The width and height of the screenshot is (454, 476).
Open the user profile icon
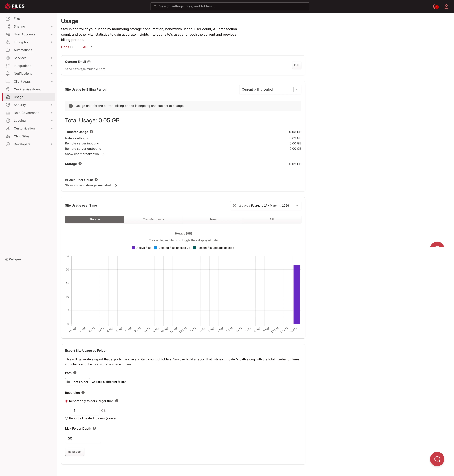pos(446,6)
